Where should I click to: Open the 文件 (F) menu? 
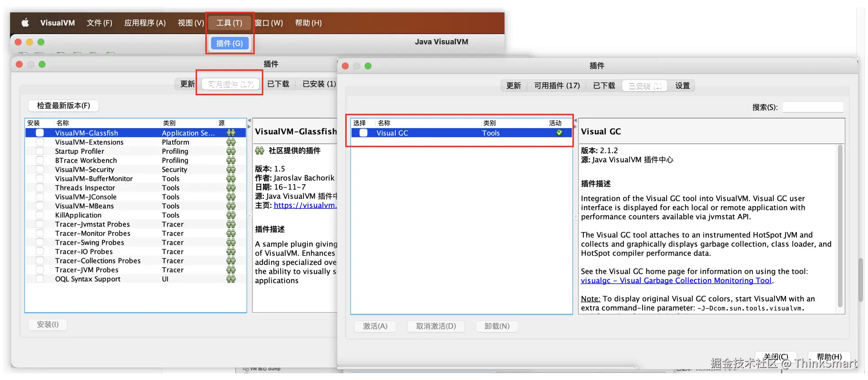pyautogui.click(x=99, y=22)
